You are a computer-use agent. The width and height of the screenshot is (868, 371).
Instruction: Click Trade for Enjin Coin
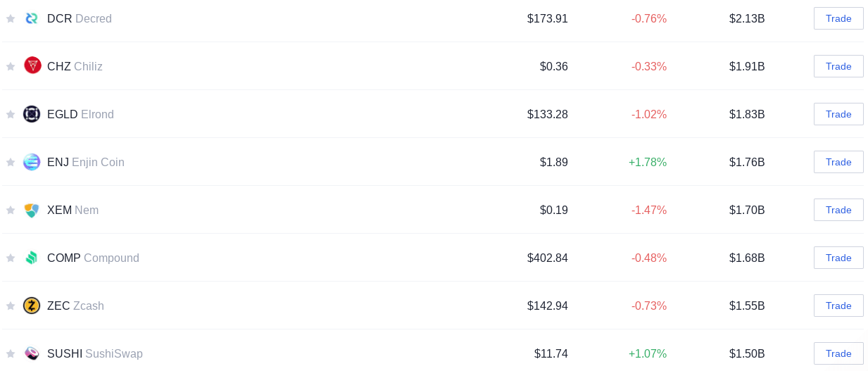tap(838, 162)
